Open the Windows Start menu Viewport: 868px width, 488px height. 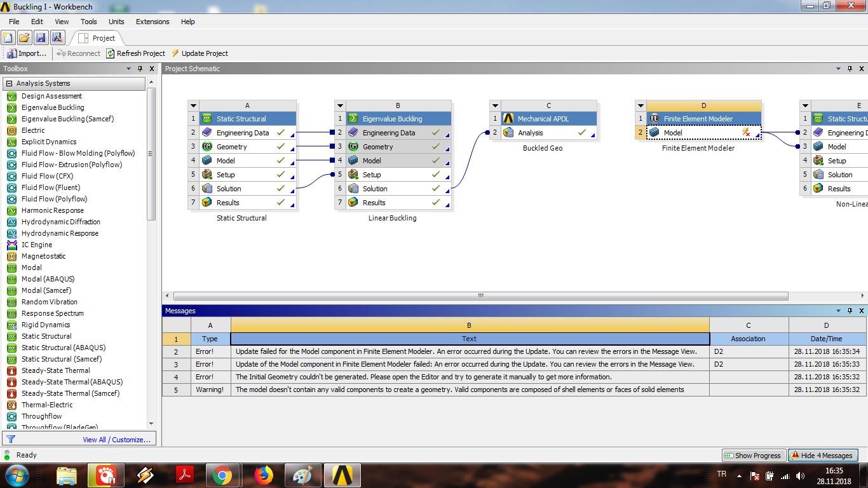[x=17, y=475]
